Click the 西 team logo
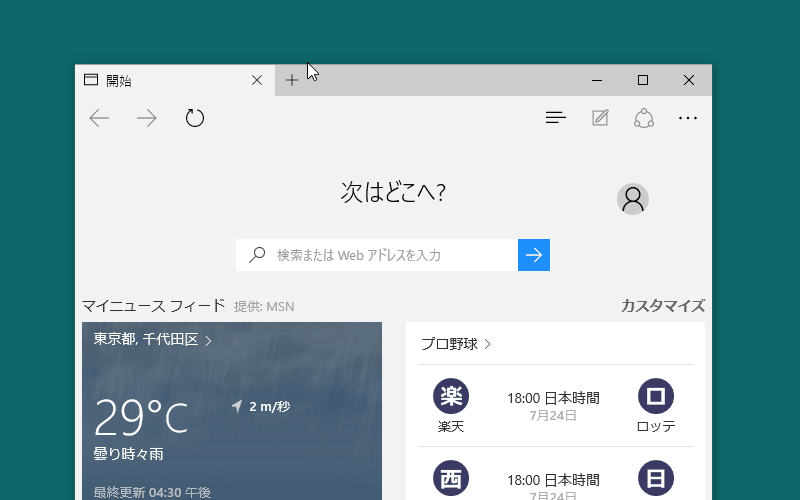Screen dimensions: 800x500 [451, 479]
